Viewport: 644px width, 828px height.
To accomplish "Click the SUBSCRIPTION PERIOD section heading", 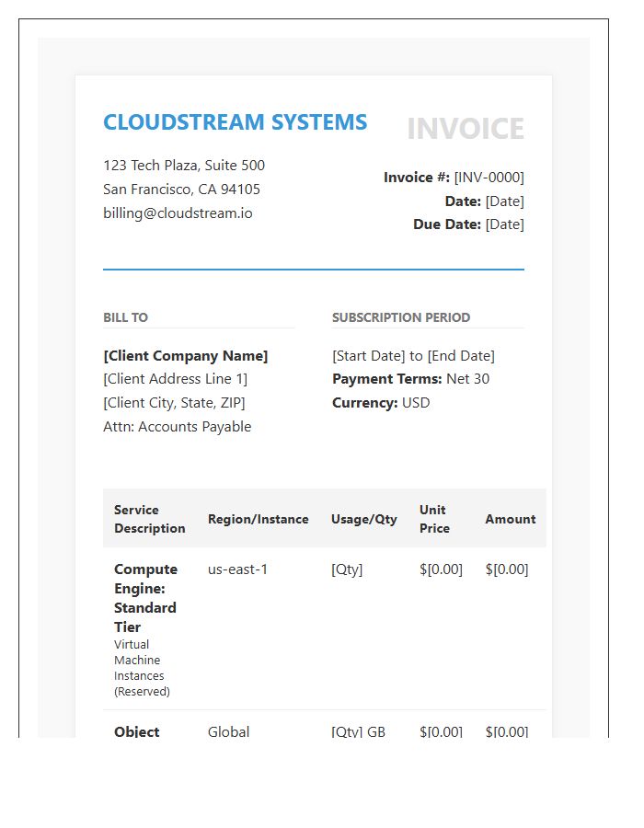I will (401, 317).
